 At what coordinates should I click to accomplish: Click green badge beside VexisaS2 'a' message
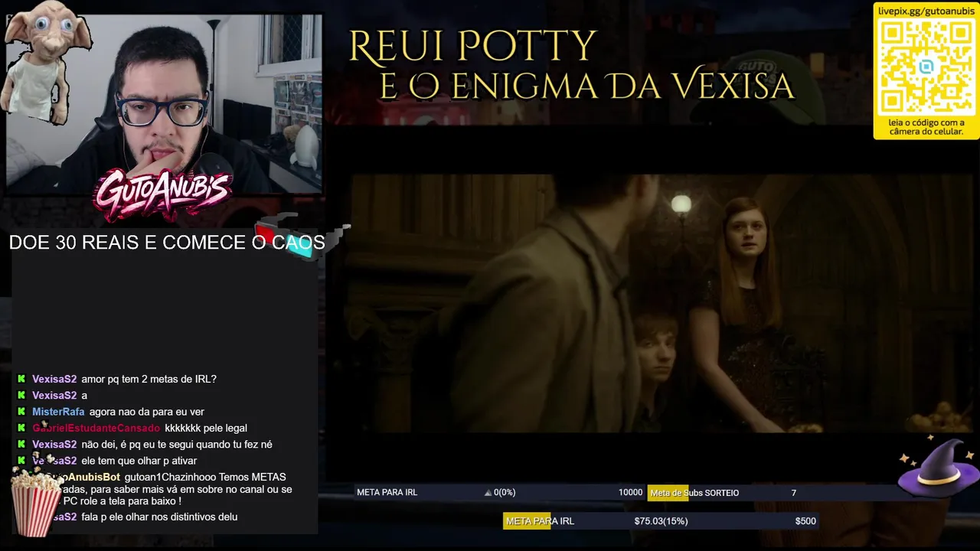coord(21,395)
